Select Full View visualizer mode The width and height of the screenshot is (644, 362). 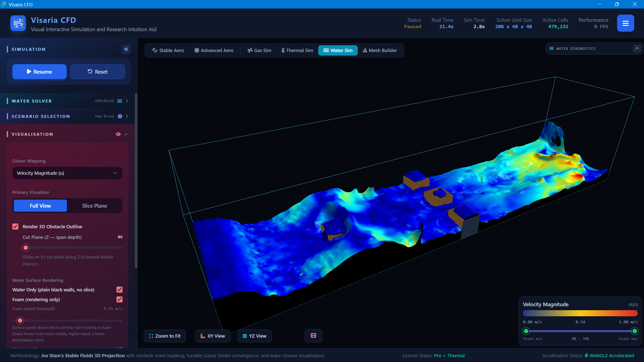[40, 206]
